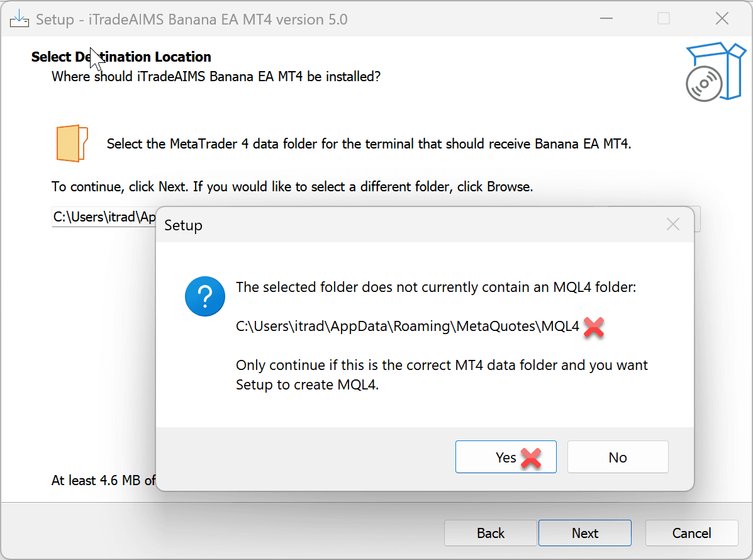753x560 pixels.
Task: Click 'Where should iTradeAIMS Banana EA MT4 be installed?' text
Action: click(216, 76)
